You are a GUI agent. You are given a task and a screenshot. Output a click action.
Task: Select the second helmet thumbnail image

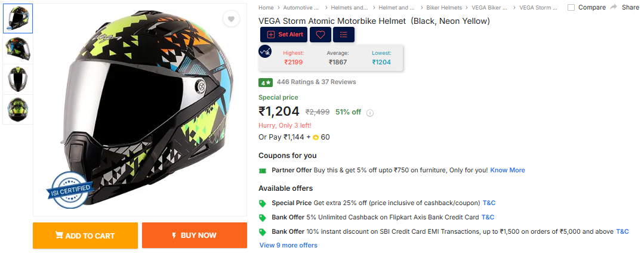(x=18, y=49)
